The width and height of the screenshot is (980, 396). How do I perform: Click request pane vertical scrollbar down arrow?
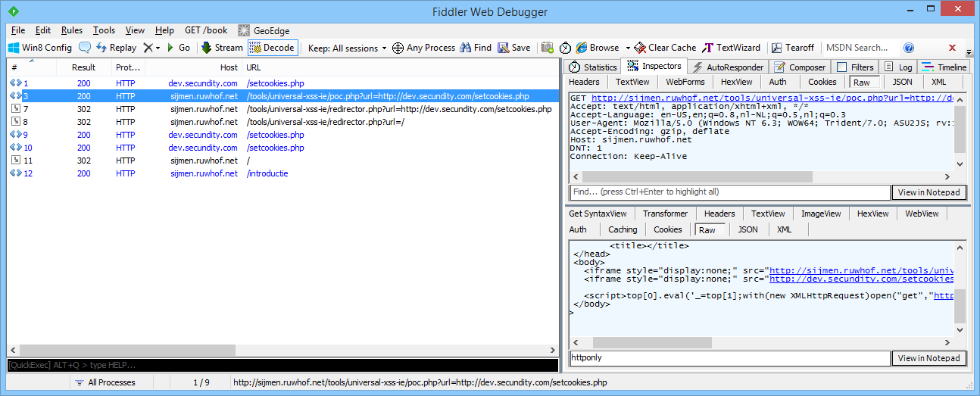point(960,164)
